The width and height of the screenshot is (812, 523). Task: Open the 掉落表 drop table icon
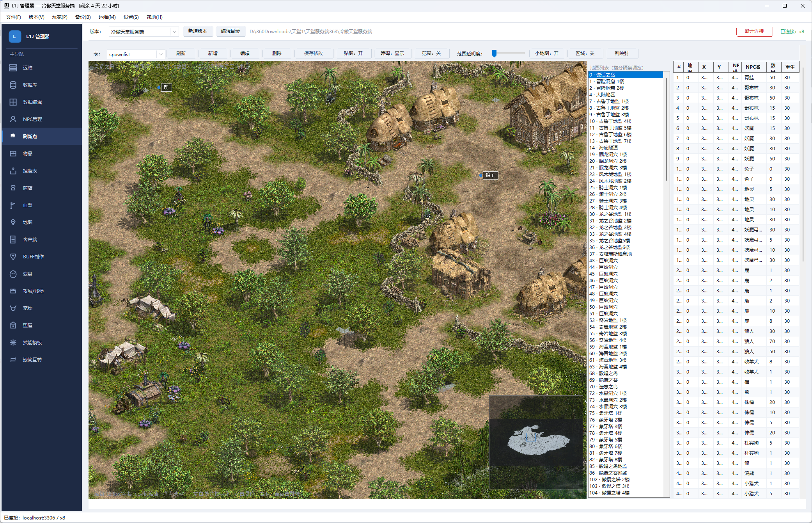coord(13,171)
